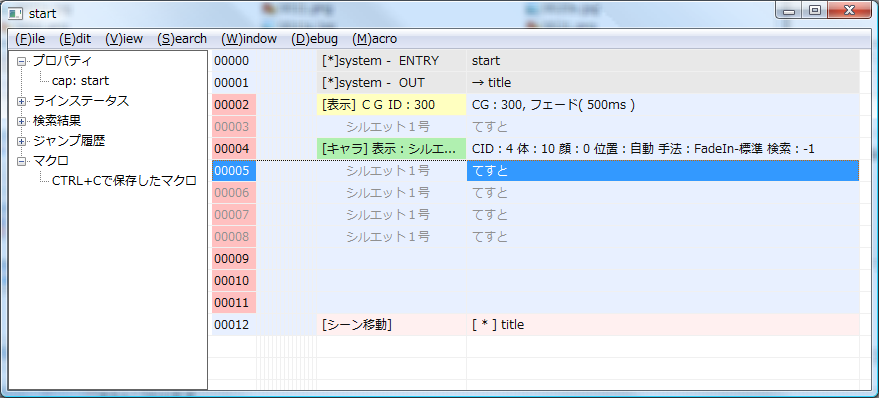
Task: Collapse the マクロ tree node
Action: (x=21, y=161)
